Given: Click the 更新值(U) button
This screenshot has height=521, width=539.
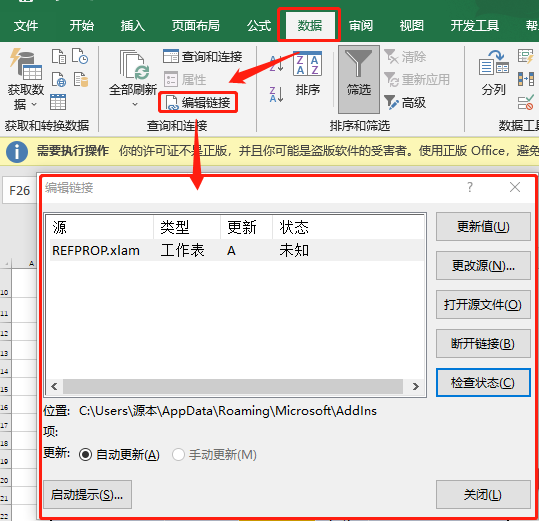Looking at the screenshot, I should (x=483, y=227).
